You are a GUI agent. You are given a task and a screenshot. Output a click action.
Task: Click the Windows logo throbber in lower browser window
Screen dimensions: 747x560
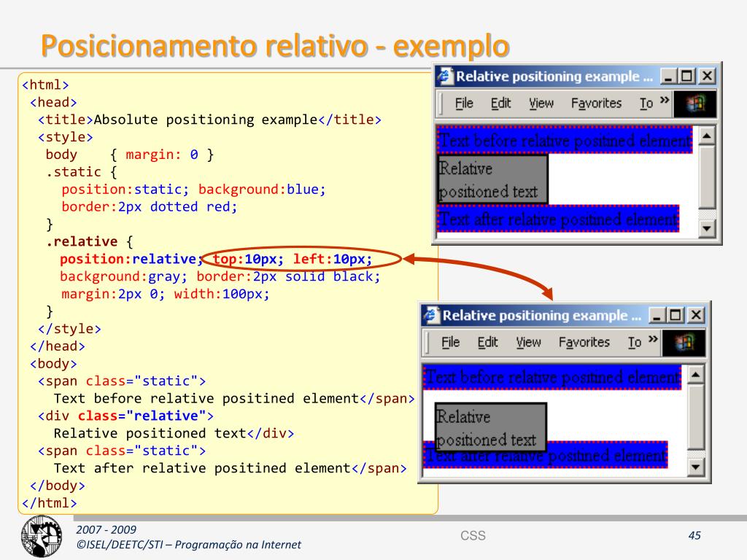click(684, 343)
